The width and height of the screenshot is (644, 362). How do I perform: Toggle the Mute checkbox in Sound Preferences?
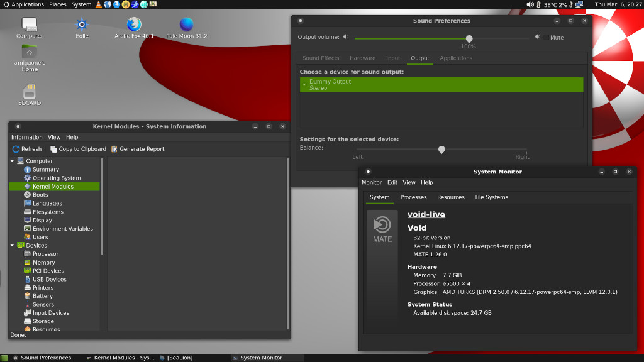pyautogui.click(x=546, y=37)
